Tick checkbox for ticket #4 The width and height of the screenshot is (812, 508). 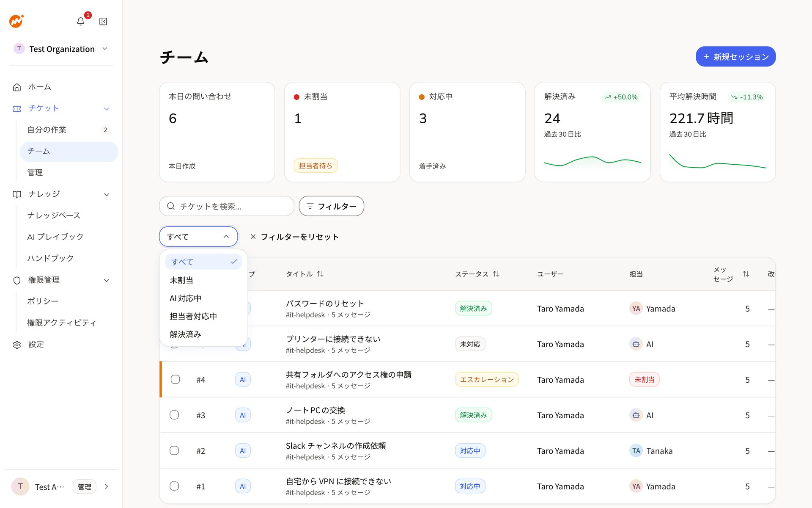click(x=175, y=379)
